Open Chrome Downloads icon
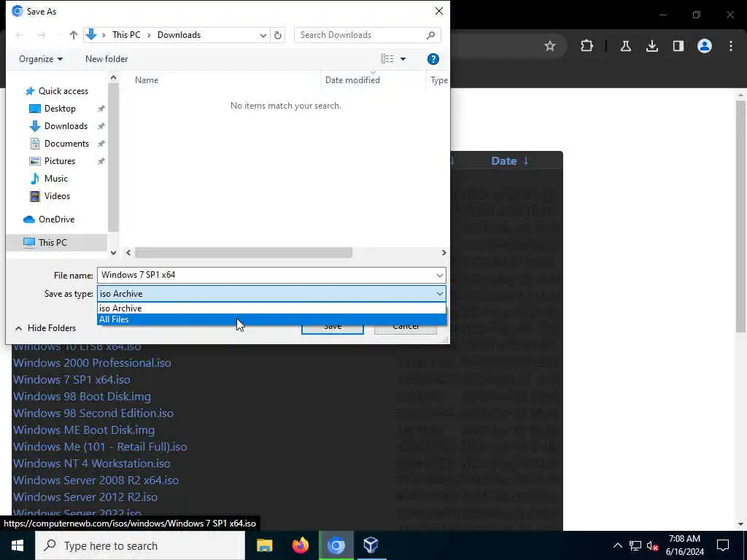This screenshot has width=747, height=560. coord(651,46)
